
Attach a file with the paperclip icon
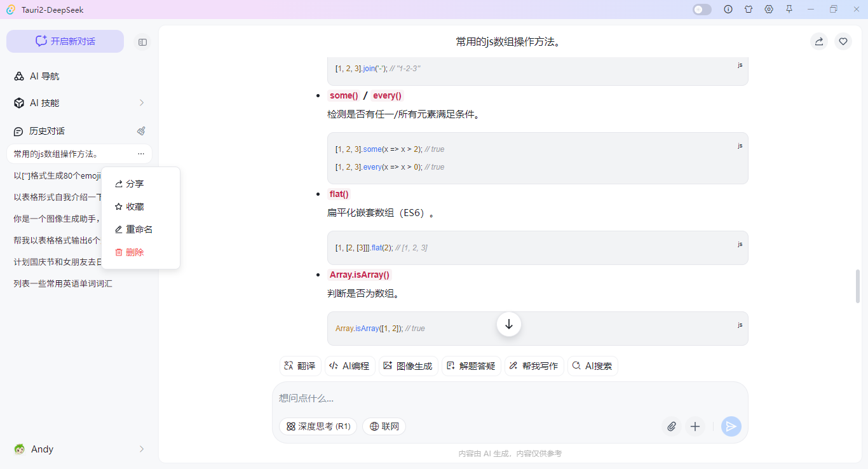tap(671, 426)
